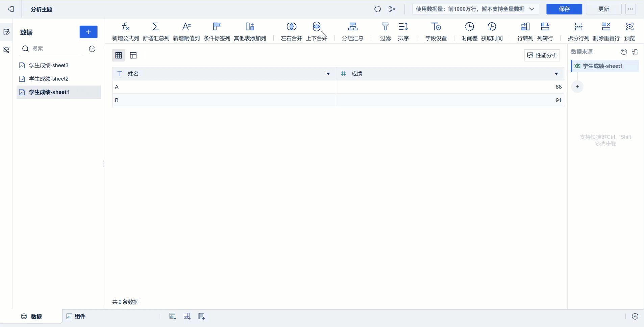Click the 排序 sort icon
Viewport: 644px width, 327px height.
pos(403,31)
